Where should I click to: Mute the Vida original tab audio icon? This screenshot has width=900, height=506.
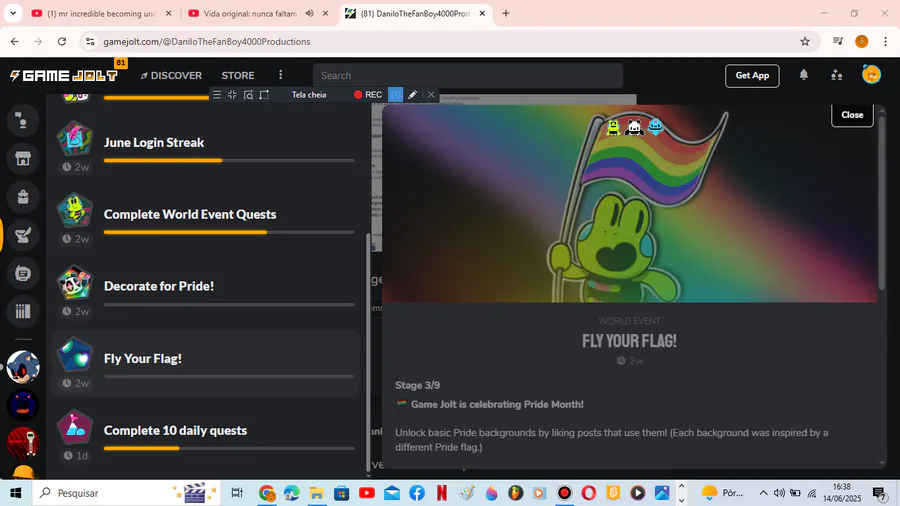(x=310, y=13)
